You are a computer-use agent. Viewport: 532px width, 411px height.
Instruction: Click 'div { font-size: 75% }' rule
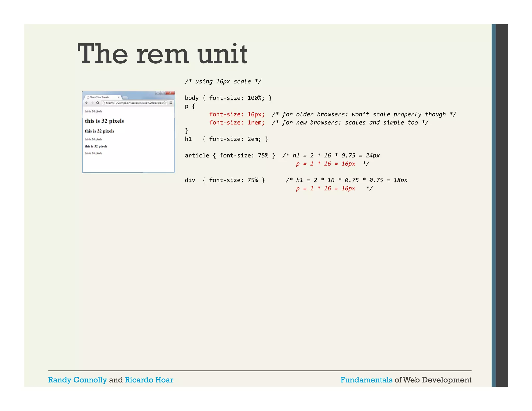click(225, 180)
